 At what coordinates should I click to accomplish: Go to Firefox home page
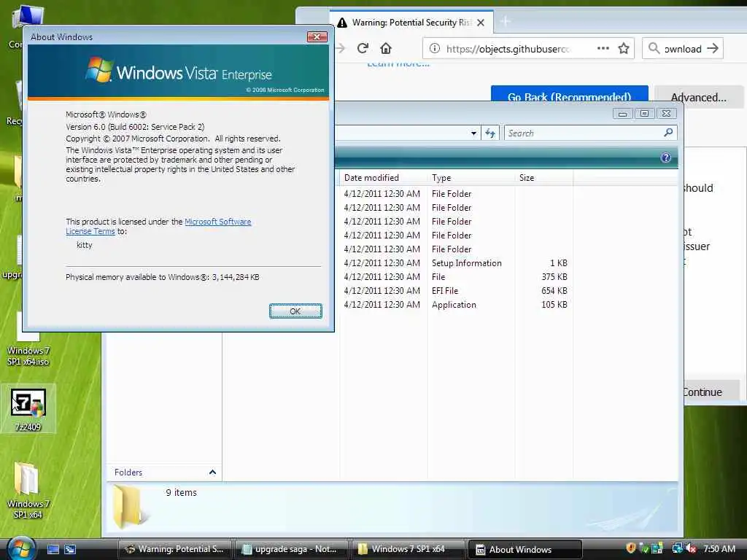[386, 49]
